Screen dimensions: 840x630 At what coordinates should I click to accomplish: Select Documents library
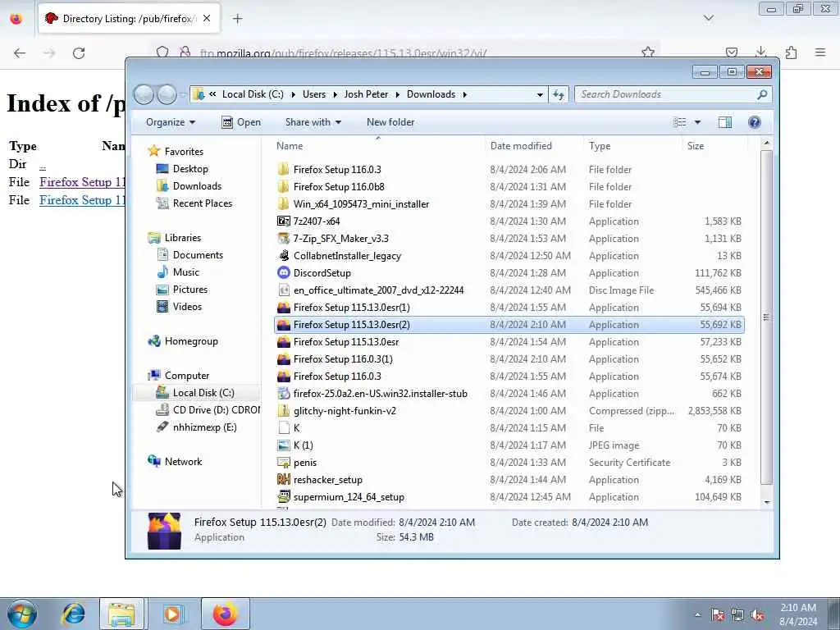pyautogui.click(x=189, y=255)
